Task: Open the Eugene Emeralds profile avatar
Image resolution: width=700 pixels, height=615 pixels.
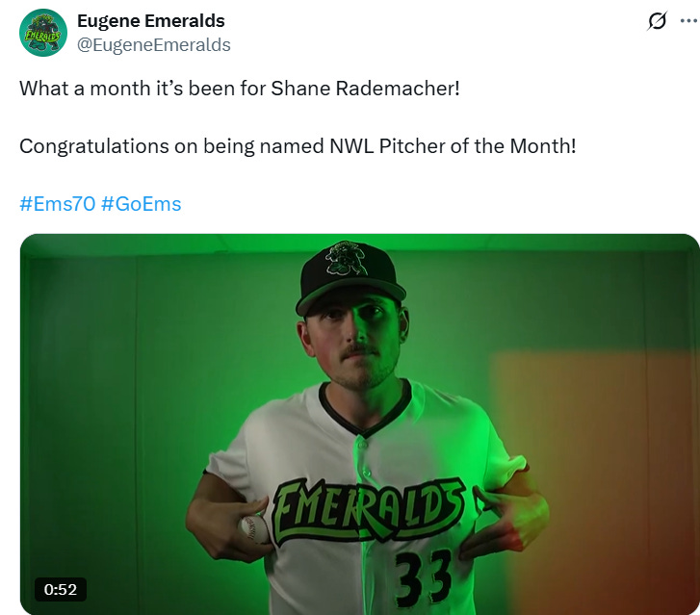Action: pyautogui.click(x=43, y=33)
